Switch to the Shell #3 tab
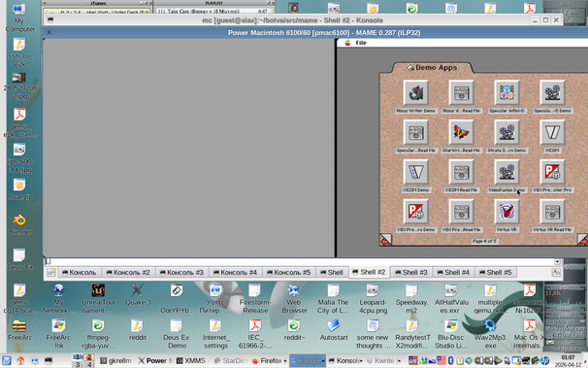 (411, 272)
